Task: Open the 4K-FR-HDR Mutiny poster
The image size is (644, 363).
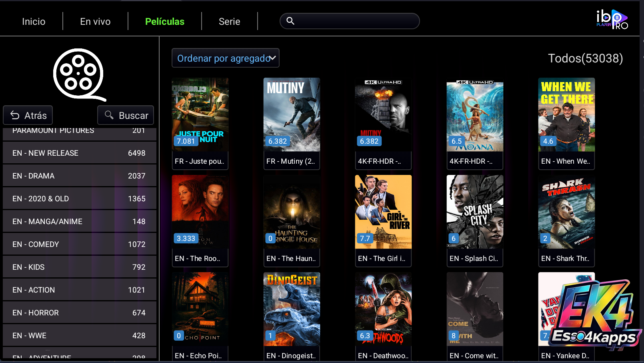Action: coord(383,114)
